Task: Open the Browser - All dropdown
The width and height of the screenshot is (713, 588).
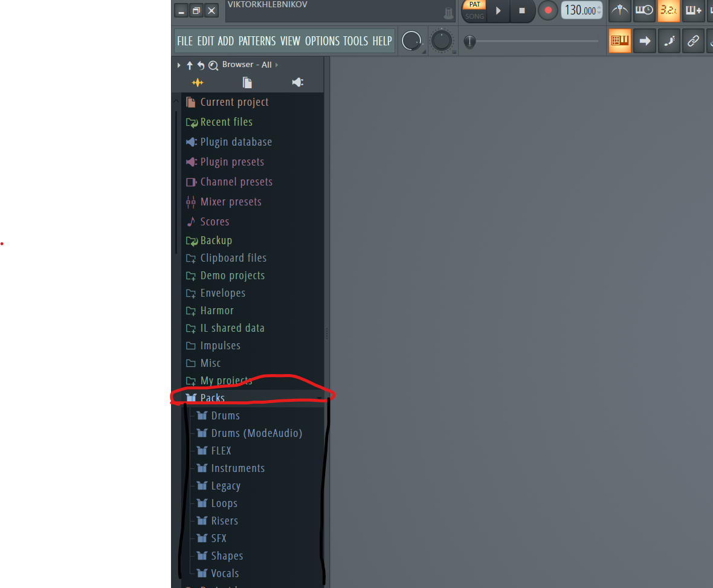Action: point(250,65)
